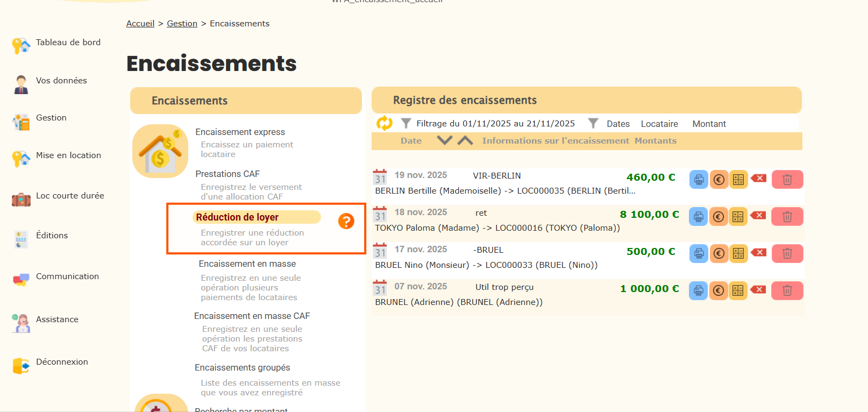868x412 pixels.
Task: Filter the register by Montant
Action: click(709, 124)
